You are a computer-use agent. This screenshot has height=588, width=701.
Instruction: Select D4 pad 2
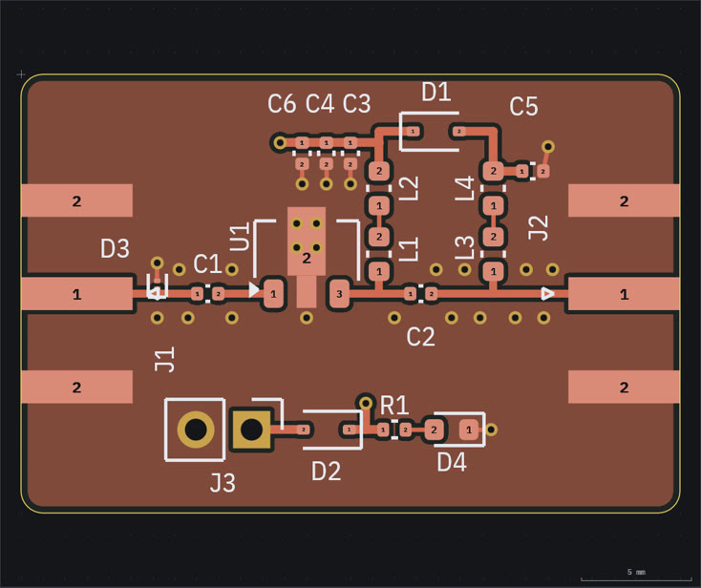click(434, 430)
